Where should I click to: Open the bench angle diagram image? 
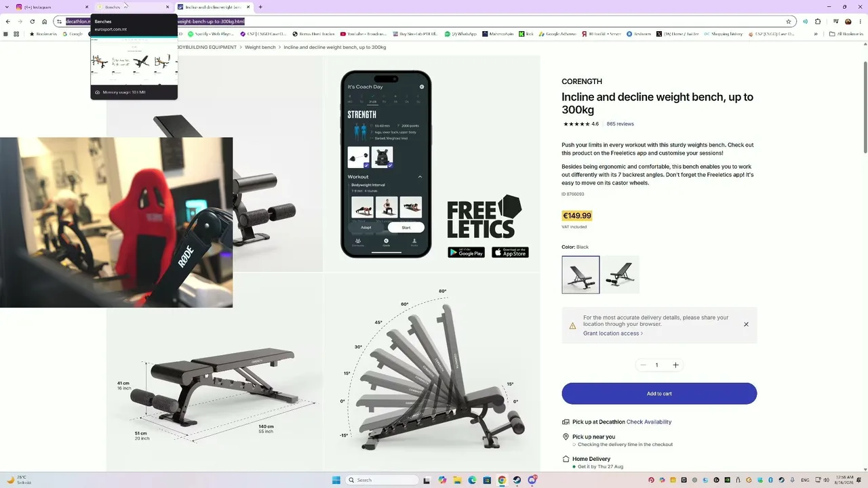[x=432, y=372]
